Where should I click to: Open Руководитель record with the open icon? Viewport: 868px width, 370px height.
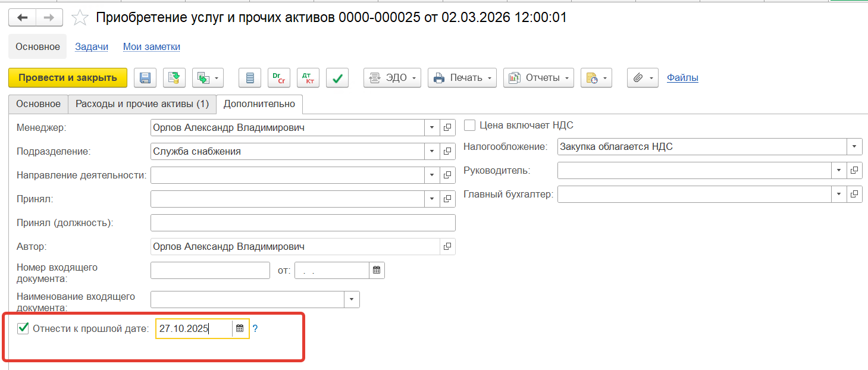click(x=854, y=170)
